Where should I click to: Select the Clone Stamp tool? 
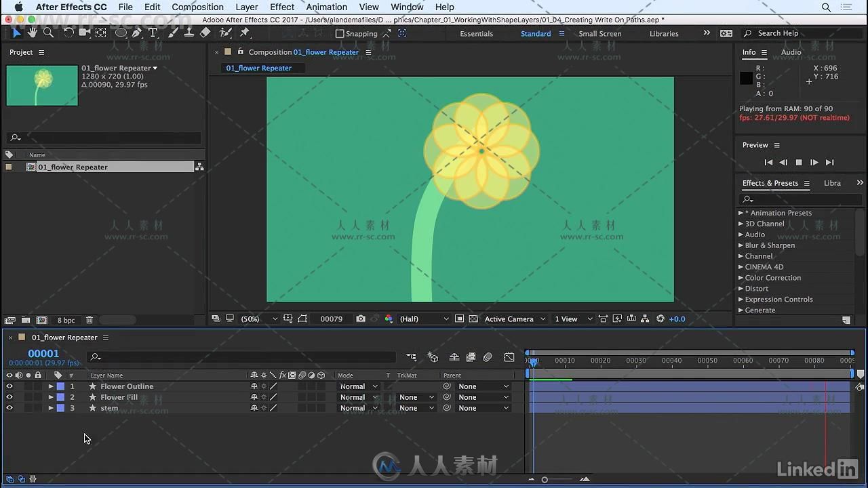point(189,33)
